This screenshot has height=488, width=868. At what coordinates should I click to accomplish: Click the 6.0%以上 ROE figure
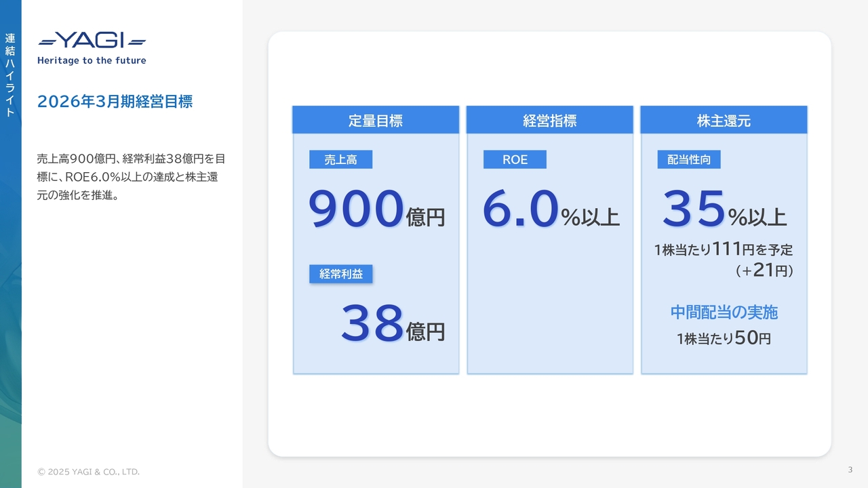pyautogui.click(x=550, y=210)
